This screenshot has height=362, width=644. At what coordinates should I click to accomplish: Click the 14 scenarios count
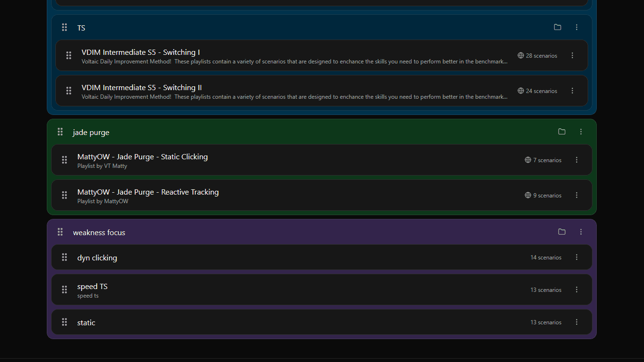(x=546, y=258)
